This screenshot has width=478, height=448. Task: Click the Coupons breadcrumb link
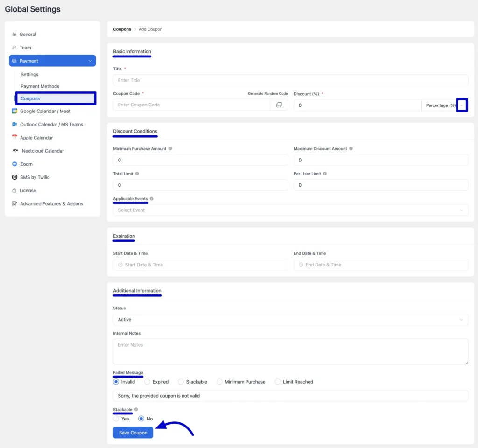coord(122,29)
